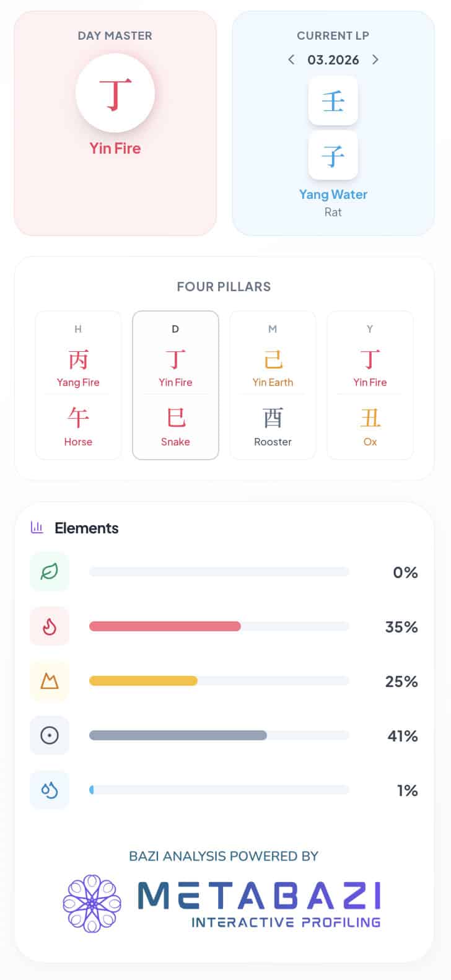Go to previous luck pillar month
This screenshot has width=451, height=980.
pos(291,59)
